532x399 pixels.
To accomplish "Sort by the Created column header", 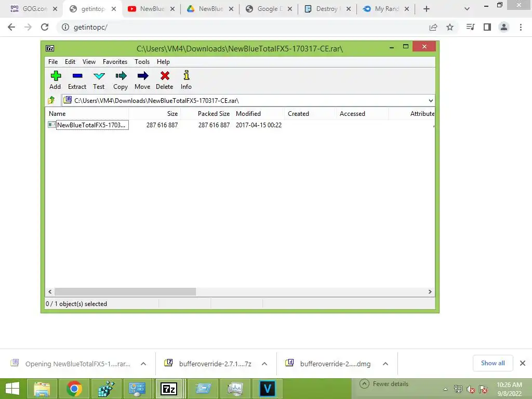I will 310,114.
